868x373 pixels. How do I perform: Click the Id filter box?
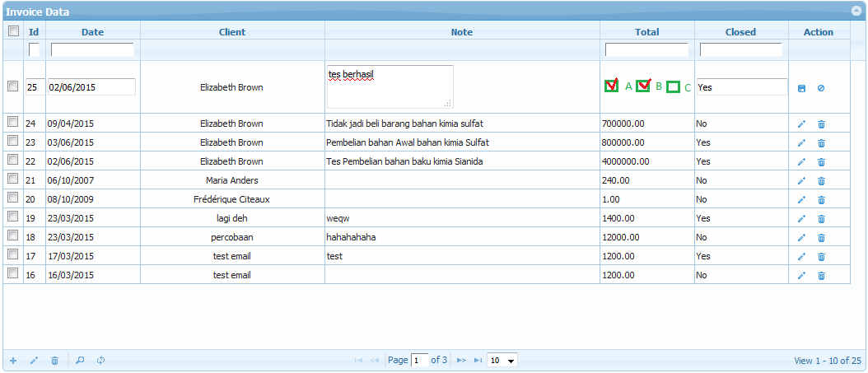coord(34,49)
